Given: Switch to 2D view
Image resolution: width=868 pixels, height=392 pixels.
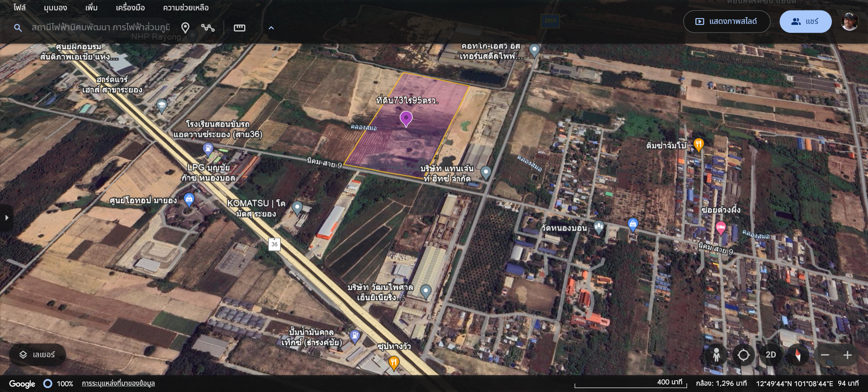Looking at the screenshot, I should pyautogui.click(x=771, y=355).
